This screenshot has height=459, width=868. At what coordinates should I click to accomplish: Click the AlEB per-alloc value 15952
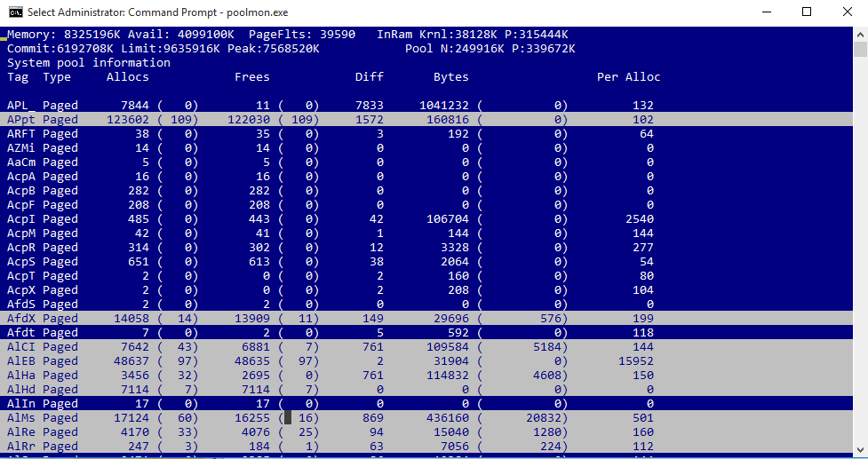[636, 361]
